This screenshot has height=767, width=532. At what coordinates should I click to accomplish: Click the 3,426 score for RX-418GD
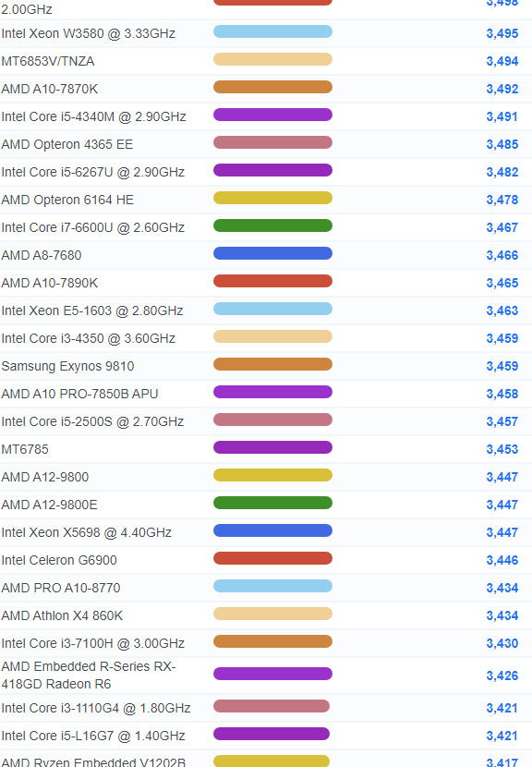(502, 676)
